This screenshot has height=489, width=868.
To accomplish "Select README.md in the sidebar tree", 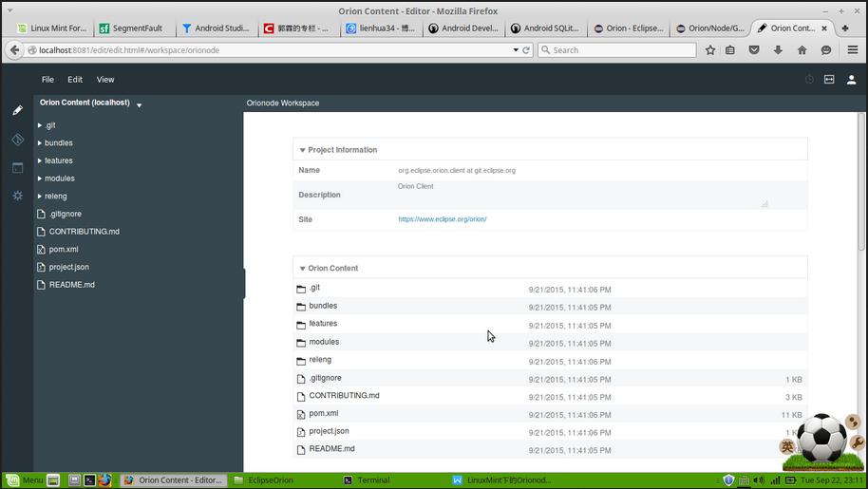I will (71, 285).
